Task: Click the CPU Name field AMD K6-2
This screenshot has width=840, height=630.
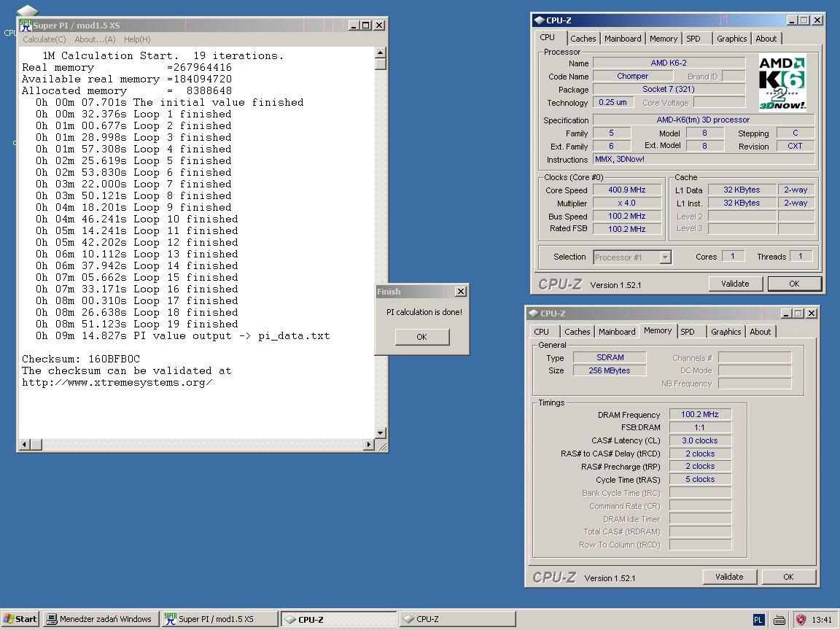Action: 669,63
